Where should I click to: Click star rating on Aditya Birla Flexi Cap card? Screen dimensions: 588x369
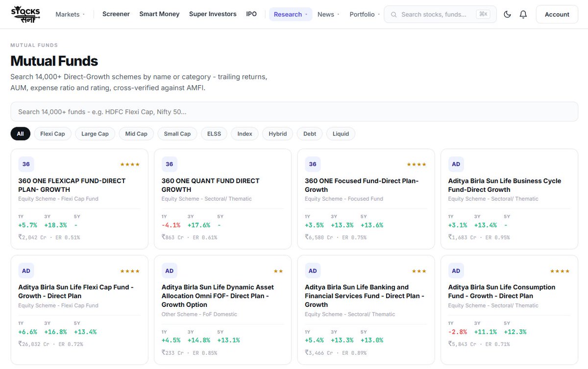click(130, 271)
